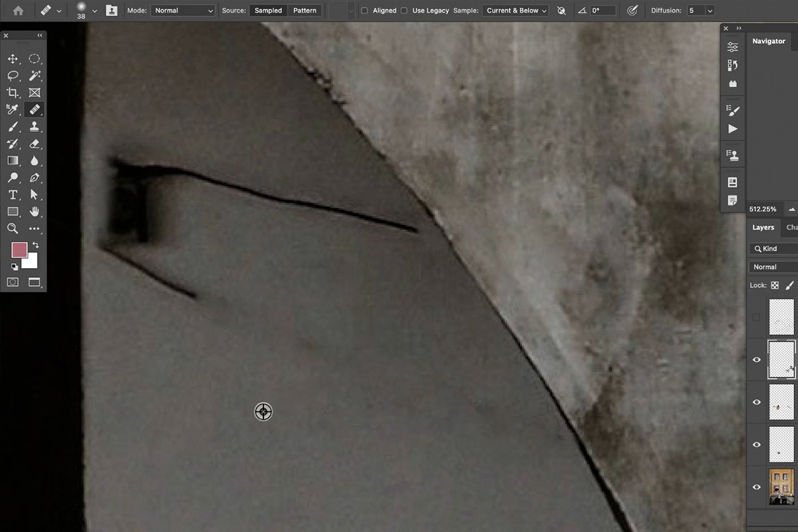Open the Edit Toolbar three-dots menu
Screen dimensions: 798x532
pos(35,229)
